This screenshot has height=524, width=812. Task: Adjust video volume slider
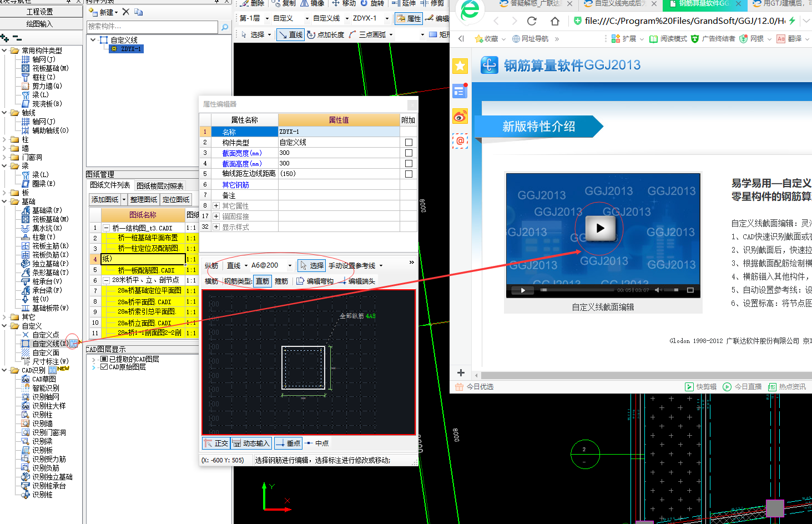click(x=670, y=290)
